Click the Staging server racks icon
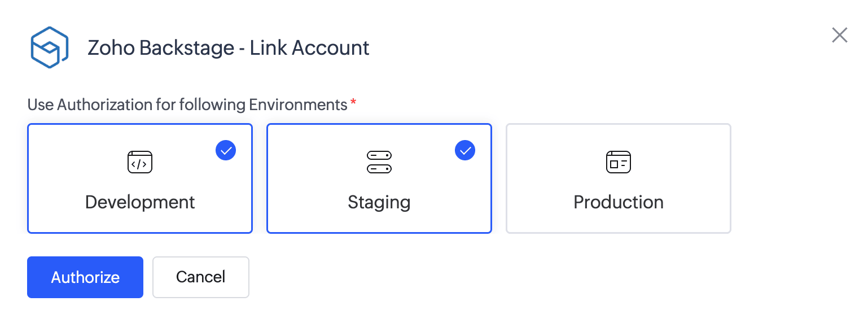868x323 pixels. (379, 162)
